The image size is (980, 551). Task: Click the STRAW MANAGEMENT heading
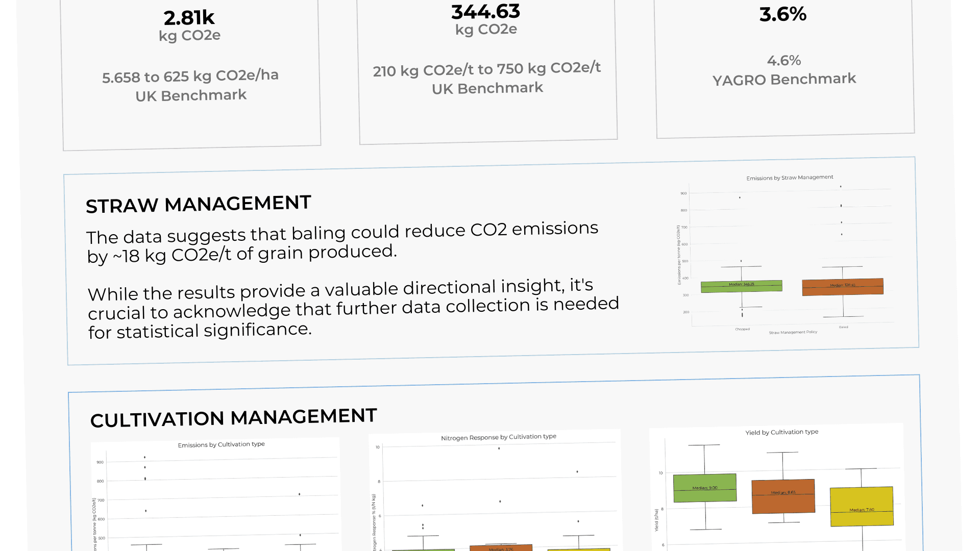coord(198,204)
